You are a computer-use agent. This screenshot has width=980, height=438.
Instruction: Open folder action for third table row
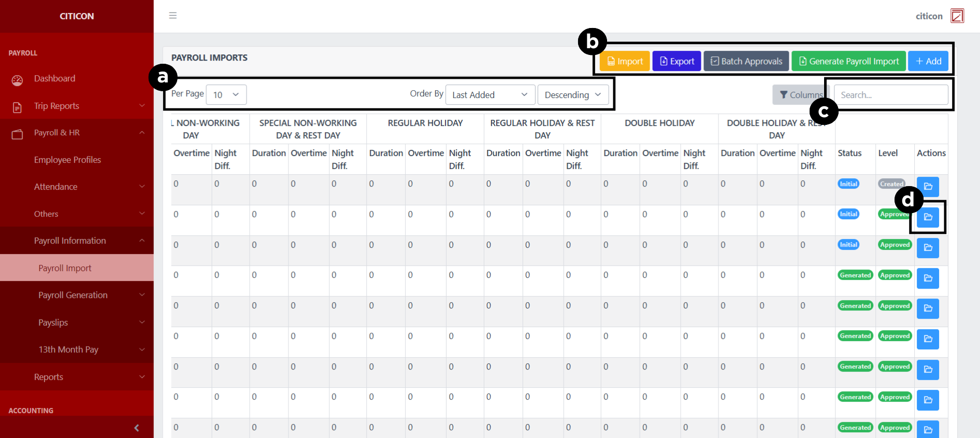point(928,248)
